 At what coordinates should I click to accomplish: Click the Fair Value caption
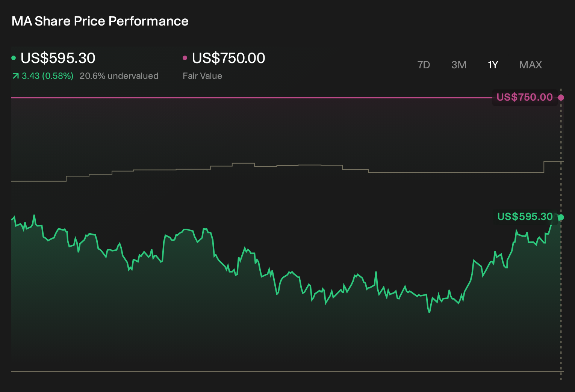click(202, 76)
